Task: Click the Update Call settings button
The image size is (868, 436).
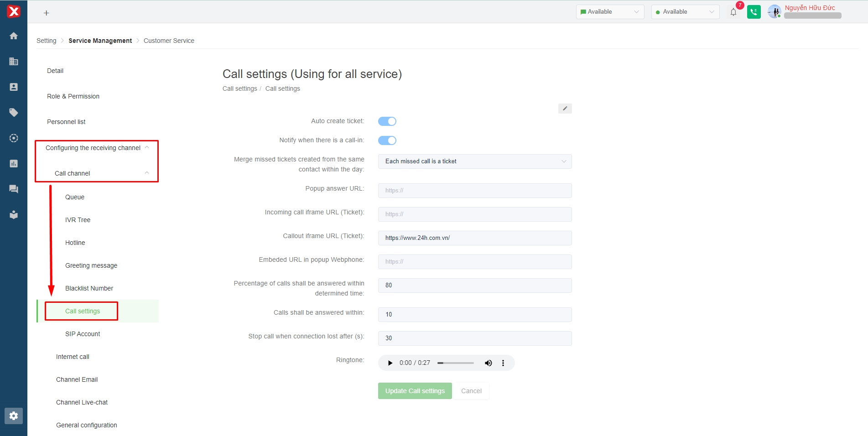Action: [415, 391]
